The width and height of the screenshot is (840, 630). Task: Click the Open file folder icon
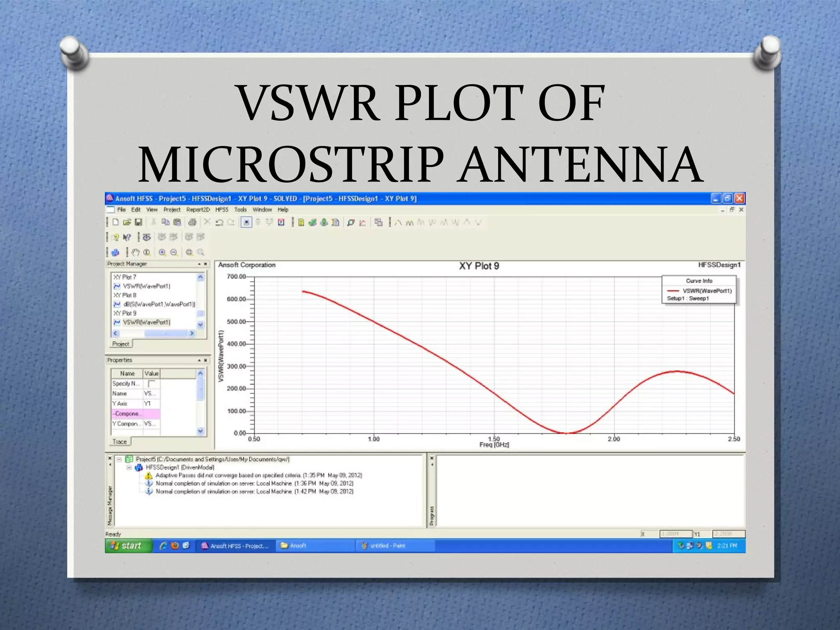coord(127,222)
